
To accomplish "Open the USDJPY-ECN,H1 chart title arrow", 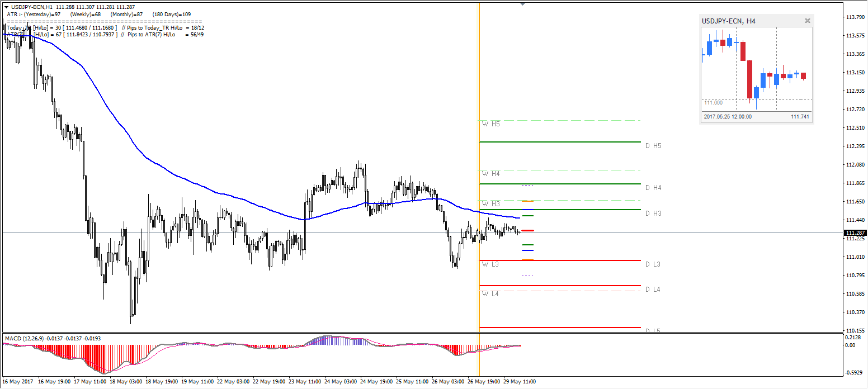I will point(6,7).
